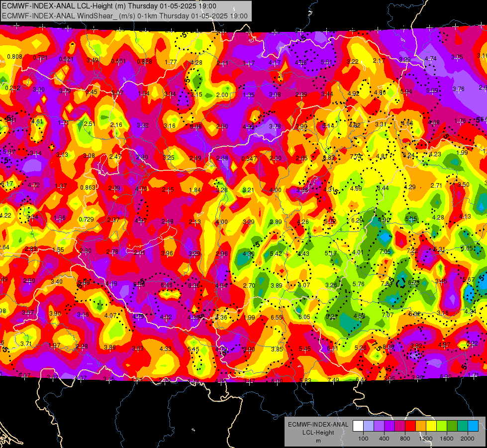Click the wind shear value 3.32
Image resolution: width=487 pixels, height=448 pixels.
143,125
